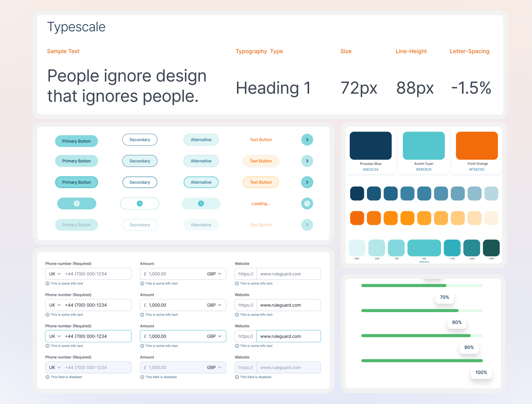The image size is (532, 404).
Task: Click the 'Letter-Spacing' column header
Action: coord(470,51)
